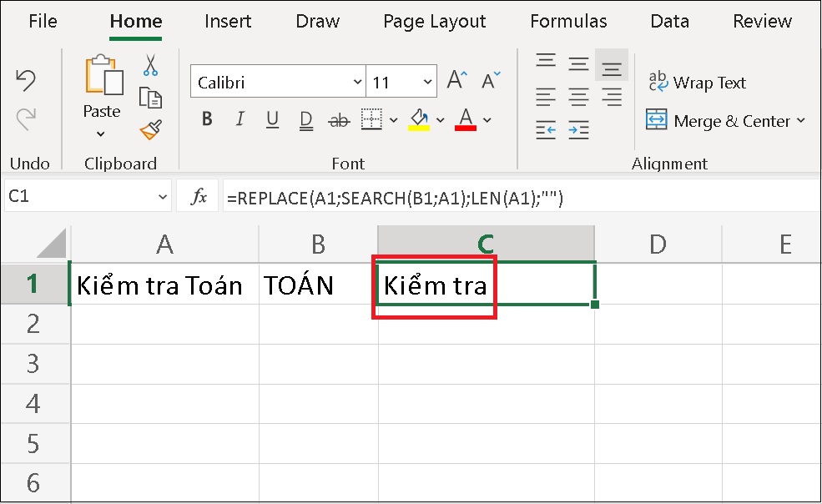Toggle Bold formatting
The image size is (822, 504).
coord(206,119)
